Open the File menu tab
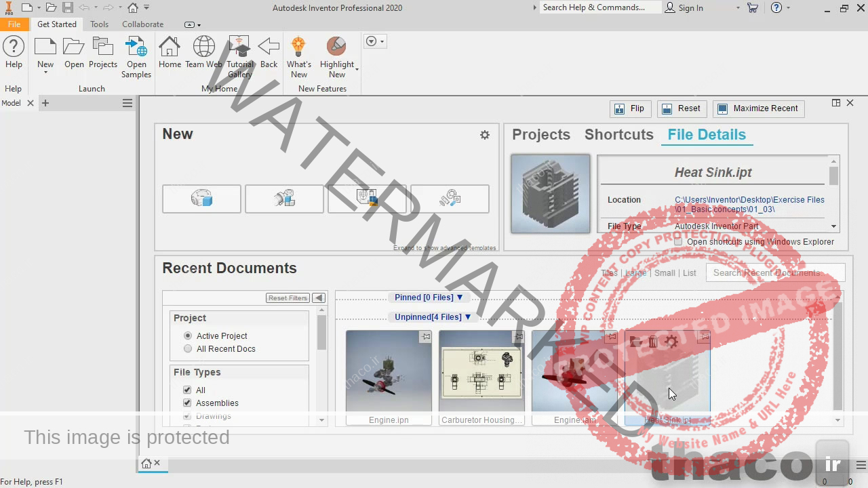868x488 pixels. click(x=14, y=24)
